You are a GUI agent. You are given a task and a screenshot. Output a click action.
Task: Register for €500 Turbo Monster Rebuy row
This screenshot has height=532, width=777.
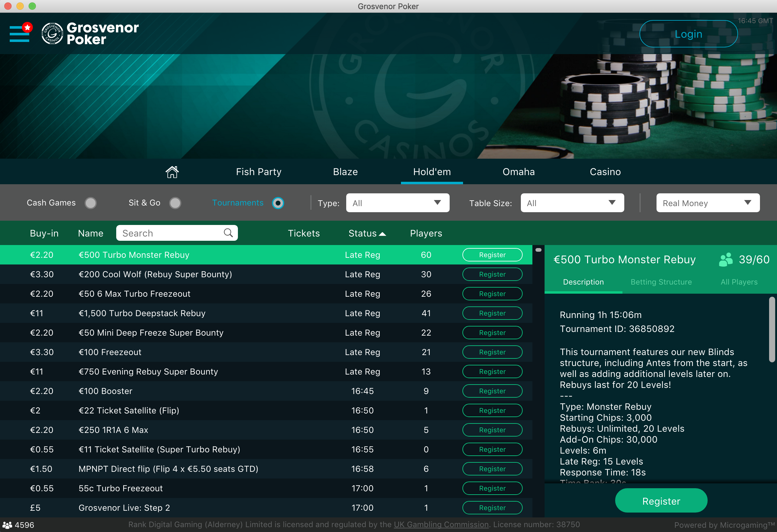pyautogui.click(x=492, y=255)
